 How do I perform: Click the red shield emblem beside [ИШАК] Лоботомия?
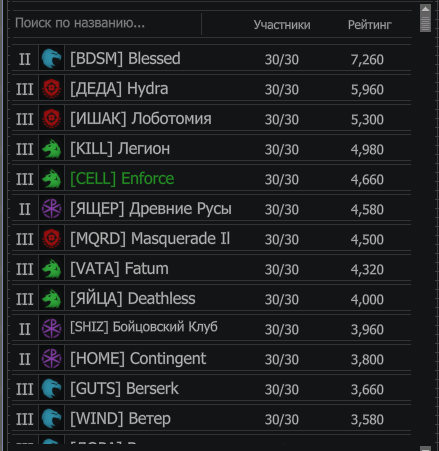(51, 119)
